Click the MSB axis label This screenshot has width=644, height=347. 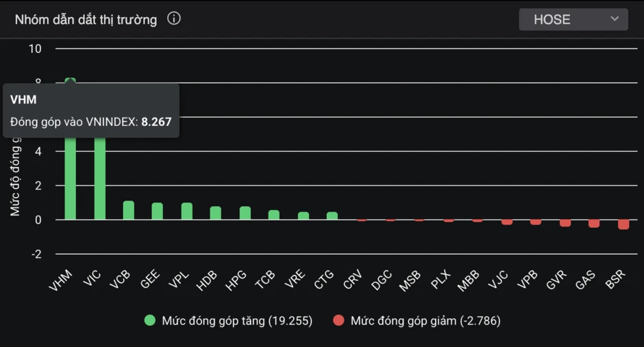[410, 281]
